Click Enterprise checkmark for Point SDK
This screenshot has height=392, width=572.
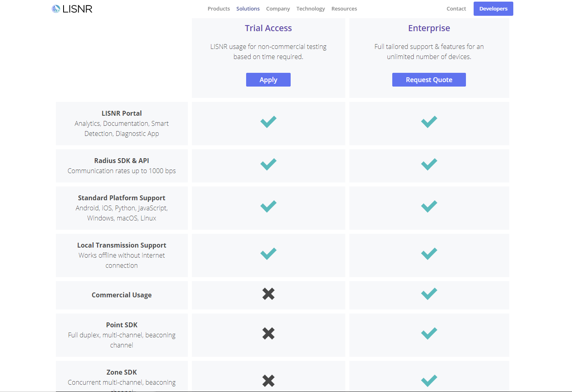[x=429, y=333]
